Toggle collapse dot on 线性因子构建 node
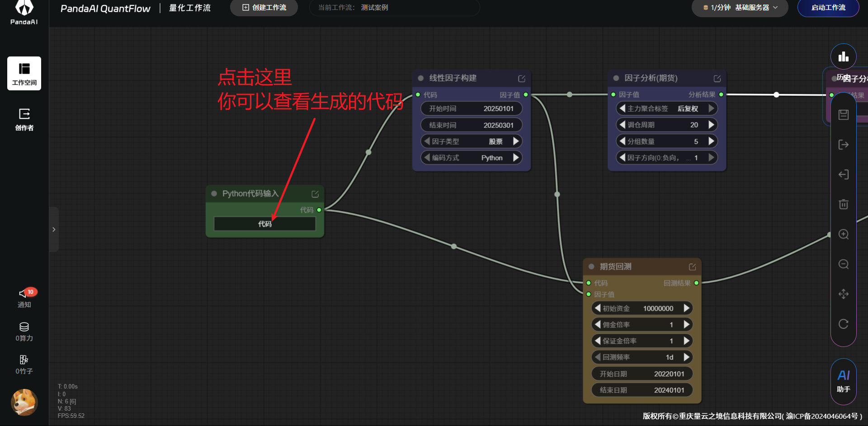868x426 pixels. 420,78
